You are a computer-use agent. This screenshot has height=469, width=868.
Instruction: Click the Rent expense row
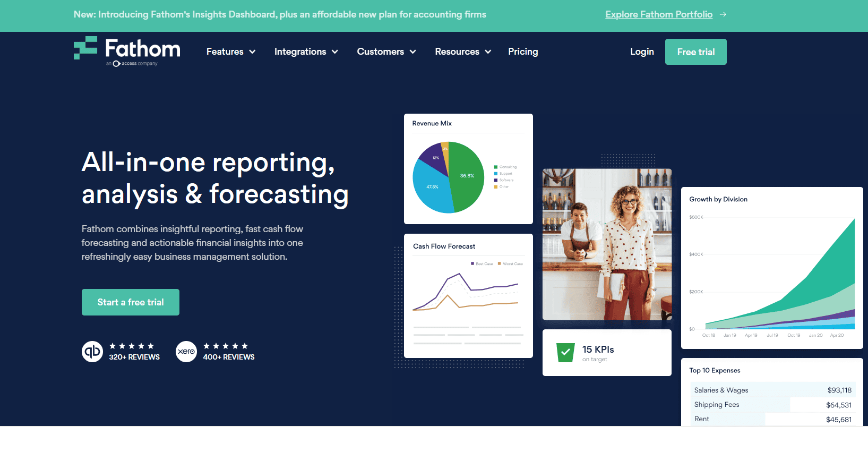coord(772,419)
